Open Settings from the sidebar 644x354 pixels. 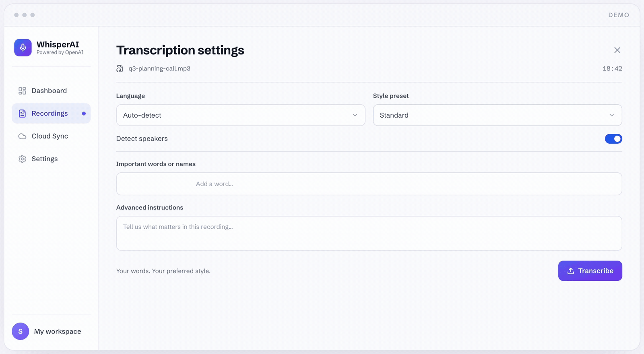tap(51, 159)
